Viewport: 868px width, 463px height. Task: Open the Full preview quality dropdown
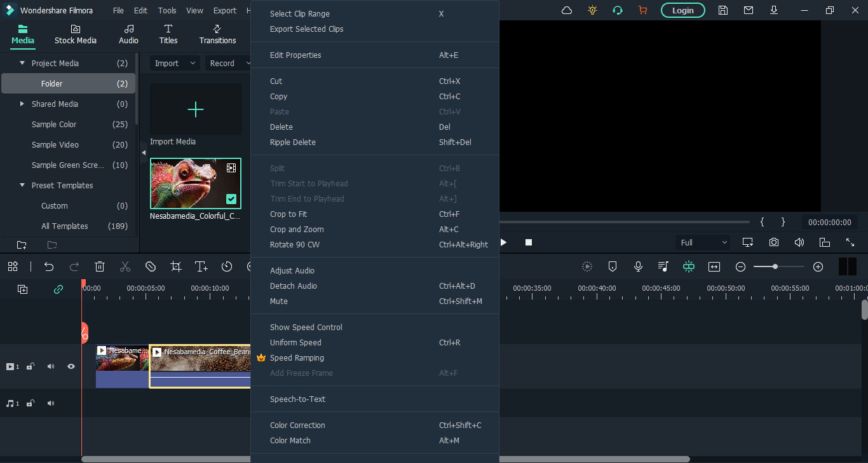[703, 242]
